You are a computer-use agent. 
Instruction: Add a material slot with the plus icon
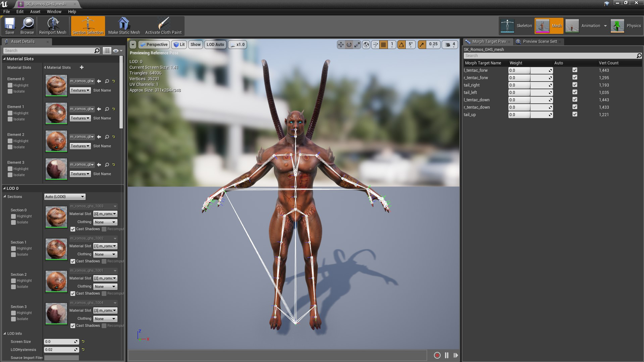coord(82,67)
